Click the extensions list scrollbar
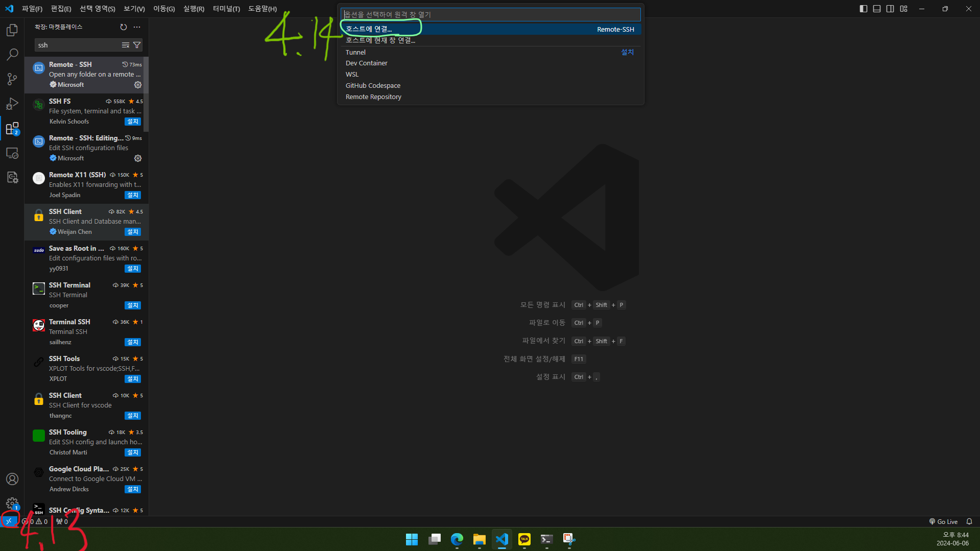This screenshot has width=980, height=551. click(147, 94)
